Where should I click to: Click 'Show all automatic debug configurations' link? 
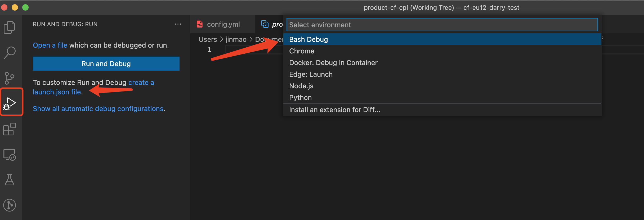[98, 109]
